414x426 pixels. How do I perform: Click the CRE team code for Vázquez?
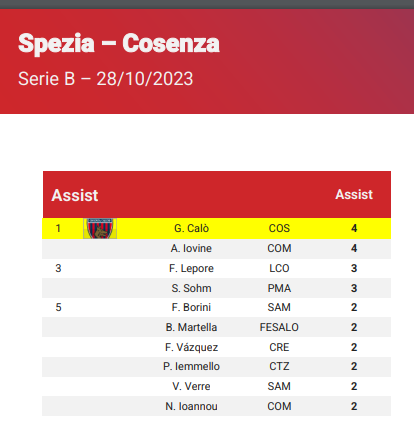pos(279,347)
